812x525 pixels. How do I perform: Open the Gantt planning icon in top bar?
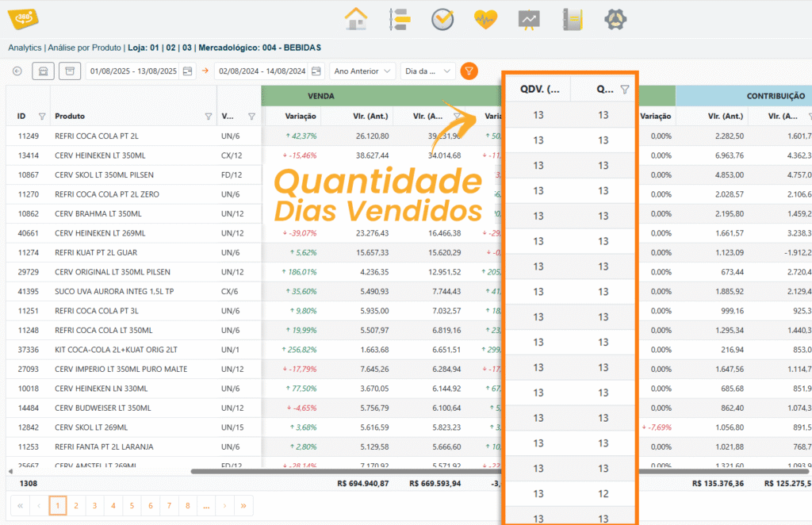[x=400, y=20]
